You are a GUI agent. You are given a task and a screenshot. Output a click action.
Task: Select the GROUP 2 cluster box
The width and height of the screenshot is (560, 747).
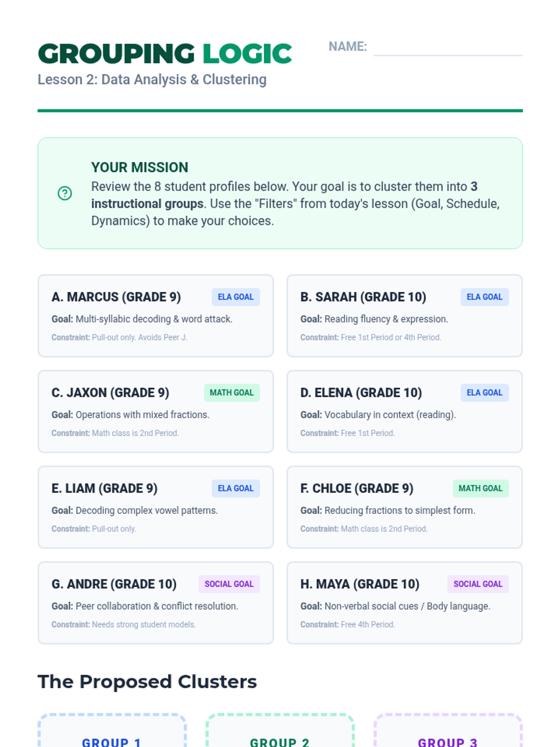tap(280, 733)
